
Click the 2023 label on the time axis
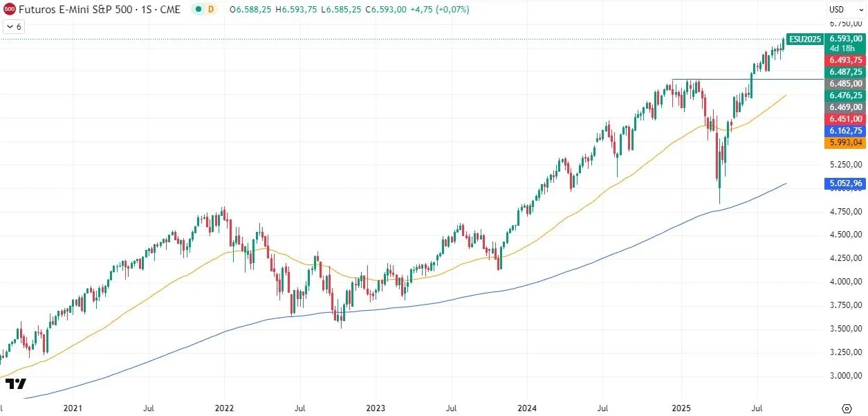tap(376, 408)
